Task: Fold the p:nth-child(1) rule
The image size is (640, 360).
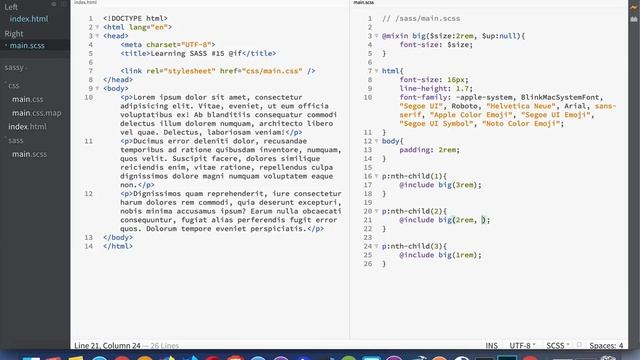Action: [x=376, y=176]
